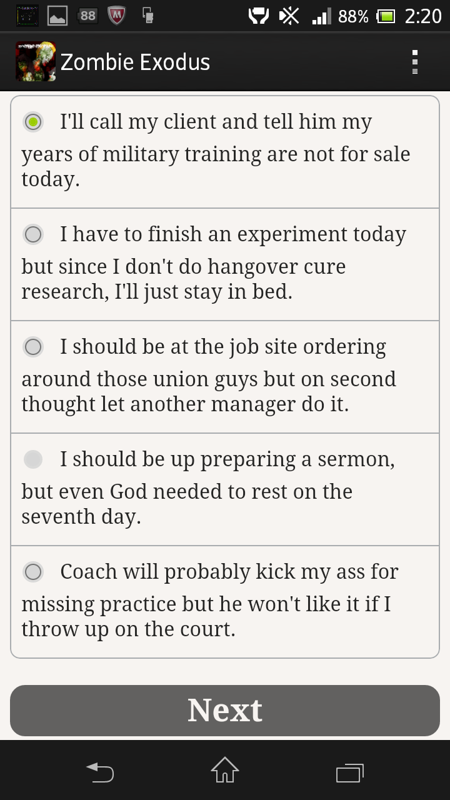Select the job site manager radio button
This screenshot has height=800, width=450.
click(33, 347)
